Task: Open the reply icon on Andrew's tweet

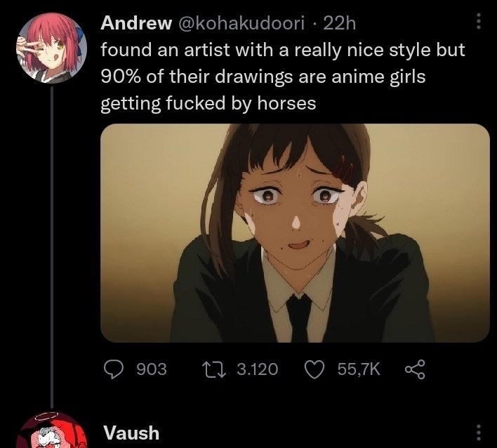Action: 114,369
